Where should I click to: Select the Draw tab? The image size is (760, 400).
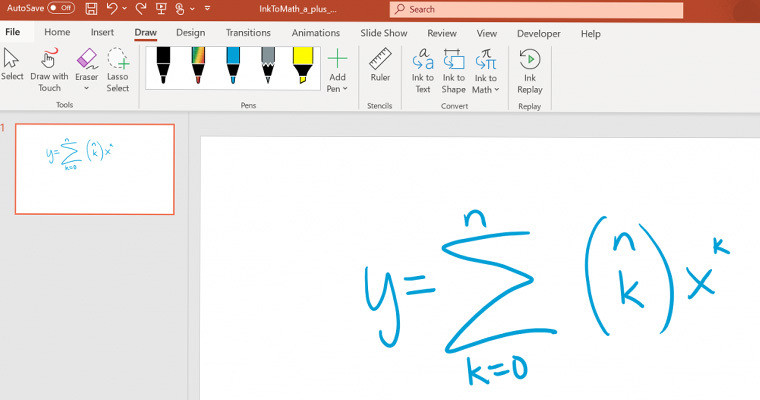[x=145, y=32]
